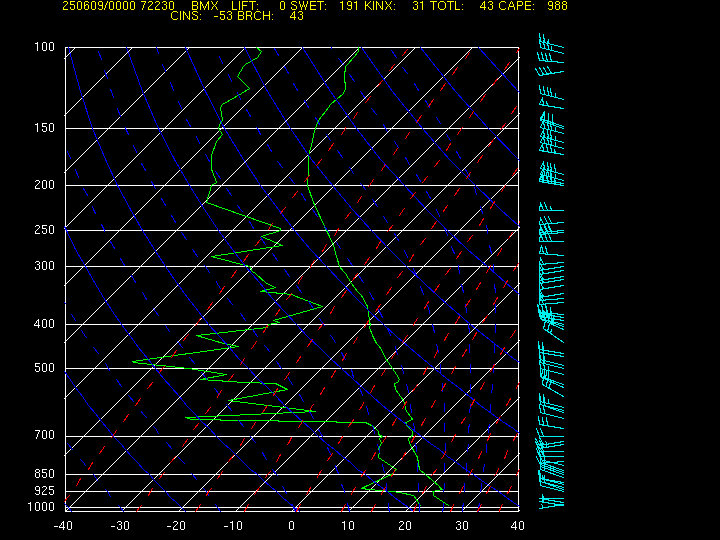
Task: Click the 400 pressure level label
Action: pyautogui.click(x=45, y=324)
